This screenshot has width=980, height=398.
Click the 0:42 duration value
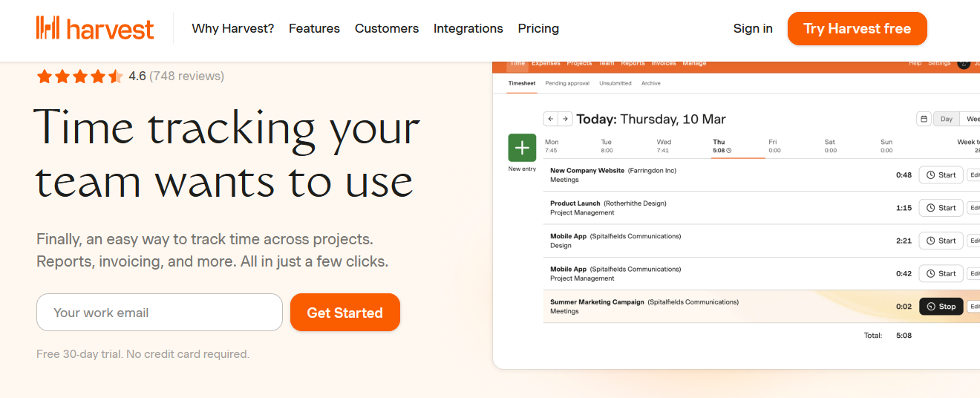904,273
